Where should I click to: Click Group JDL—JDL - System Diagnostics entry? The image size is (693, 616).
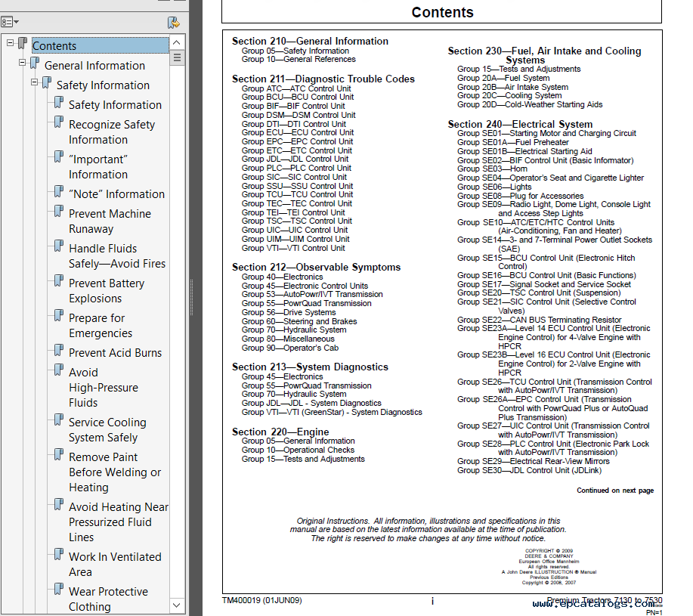(311, 403)
